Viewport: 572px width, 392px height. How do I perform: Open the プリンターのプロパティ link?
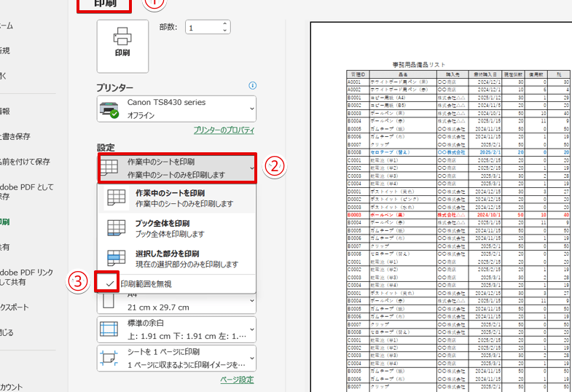pos(224,130)
